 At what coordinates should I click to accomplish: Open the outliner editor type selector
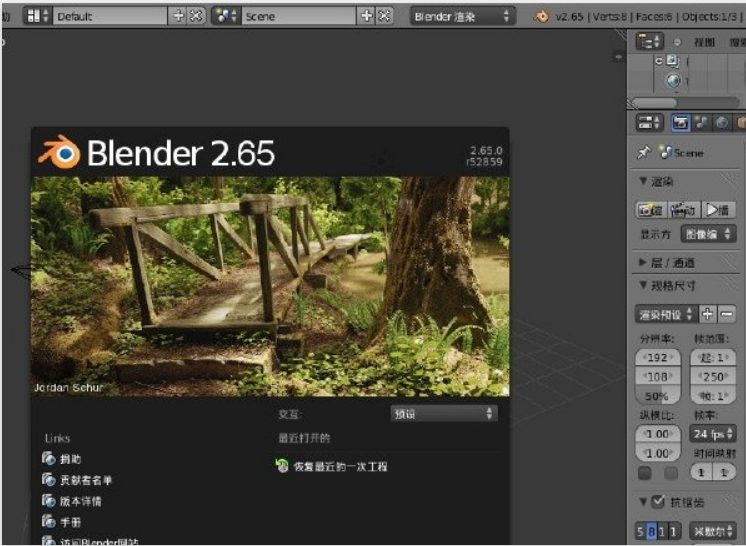click(x=649, y=42)
